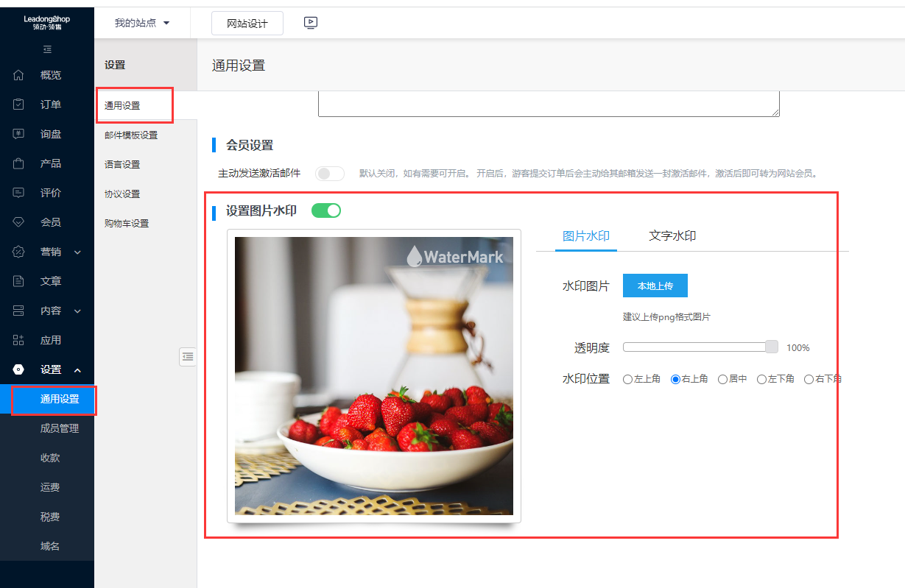
Task: Switch to the 文字水印 tab
Action: (672, 235)
